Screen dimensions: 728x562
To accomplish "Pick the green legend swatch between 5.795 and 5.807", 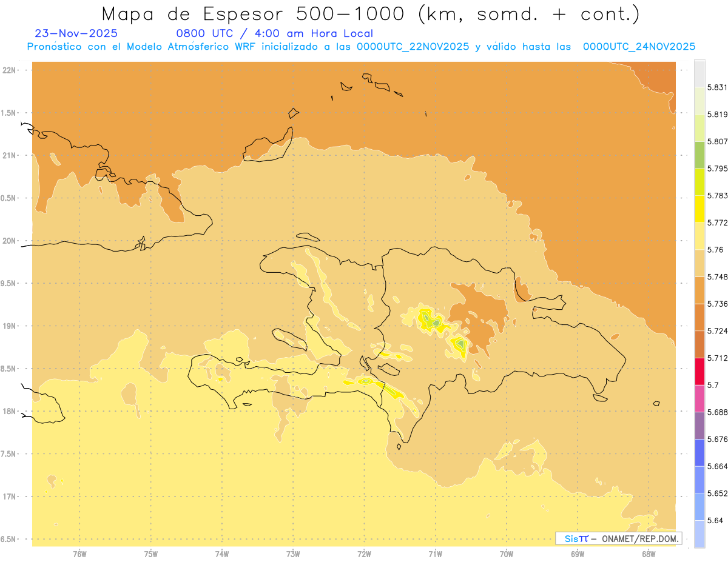I will (x=699, y=155).
